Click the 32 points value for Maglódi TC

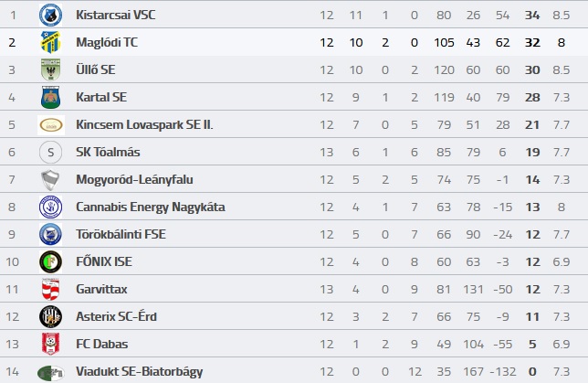[532, 42]
